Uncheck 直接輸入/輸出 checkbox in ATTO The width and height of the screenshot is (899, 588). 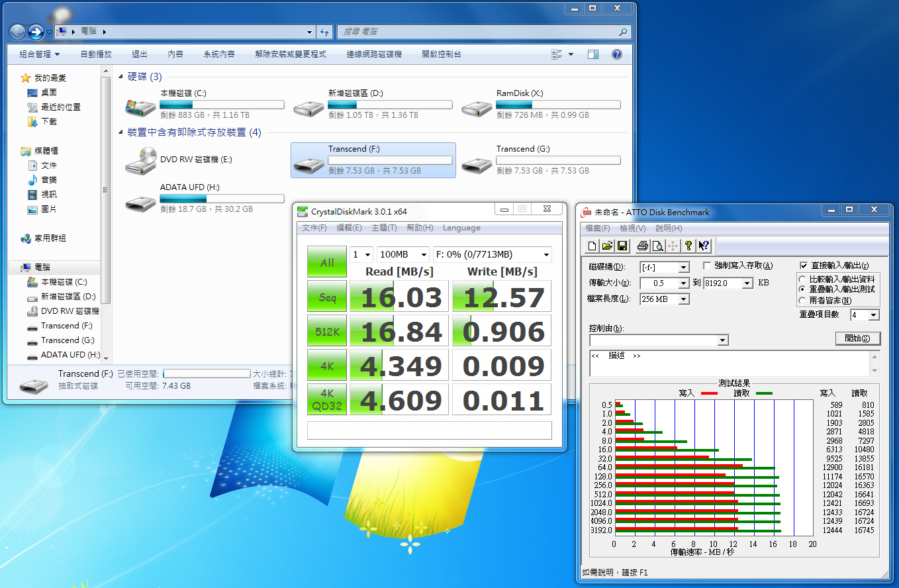coord(804,266)
